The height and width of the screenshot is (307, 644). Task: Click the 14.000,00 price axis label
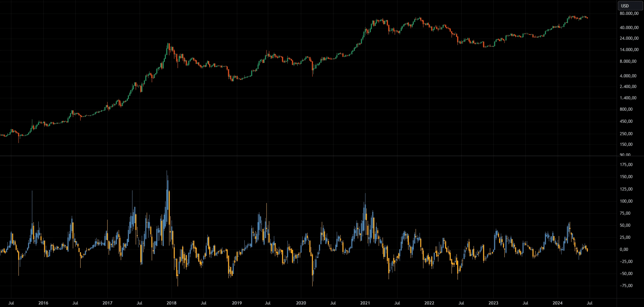pos(629,50)
